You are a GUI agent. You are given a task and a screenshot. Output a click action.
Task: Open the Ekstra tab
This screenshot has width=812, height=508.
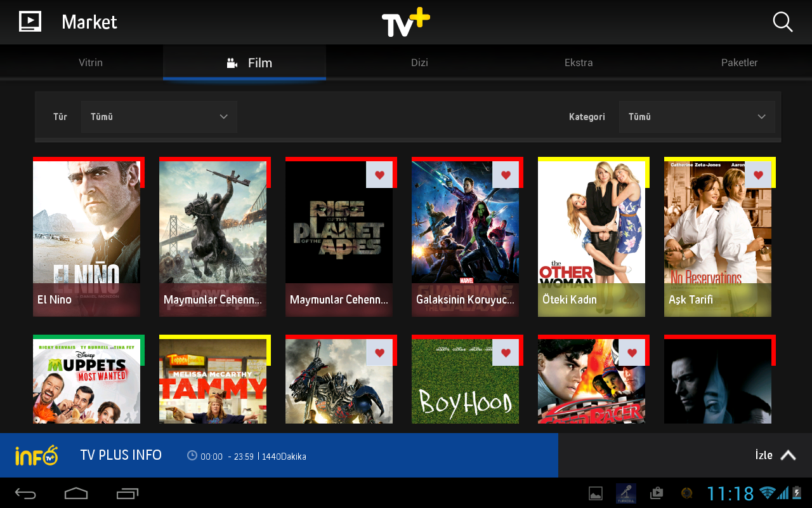click(579, 62)
